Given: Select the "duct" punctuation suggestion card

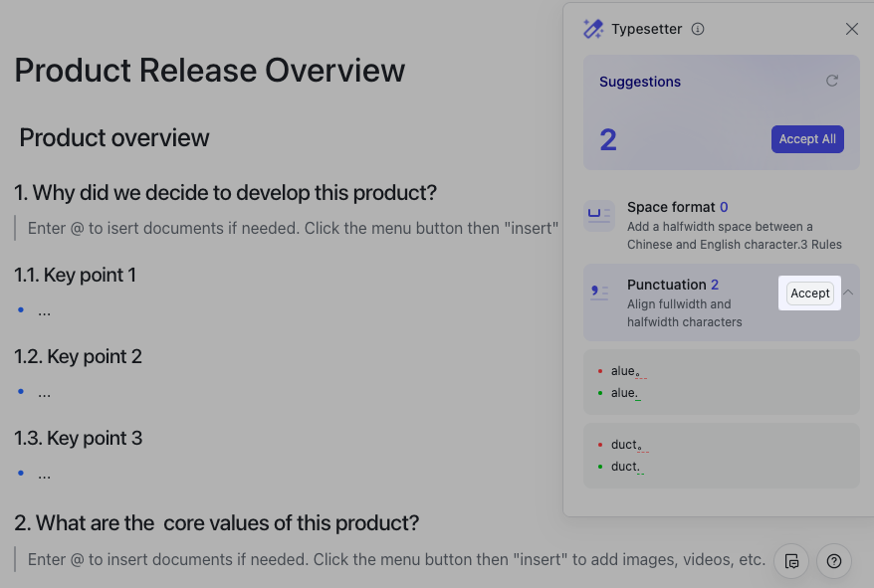Looking at the screenshot, I should [721, 456].
